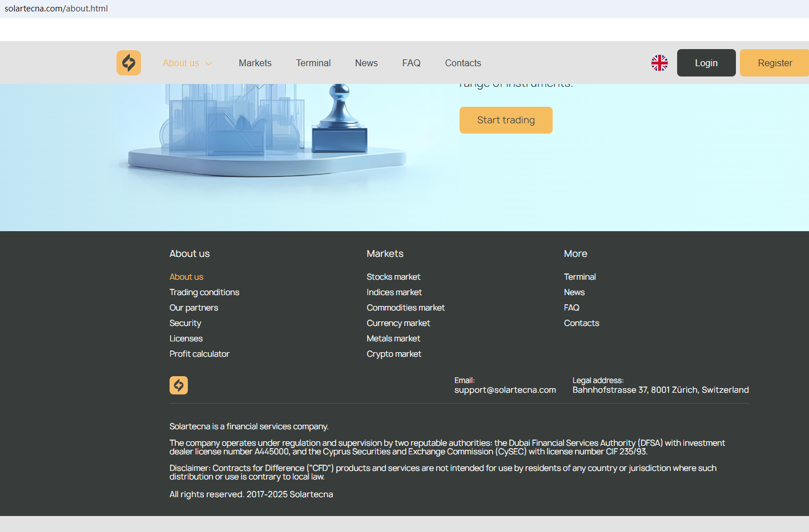
Task: Click the Solartecna logo in the footer
Action: (x=179, y=385)
